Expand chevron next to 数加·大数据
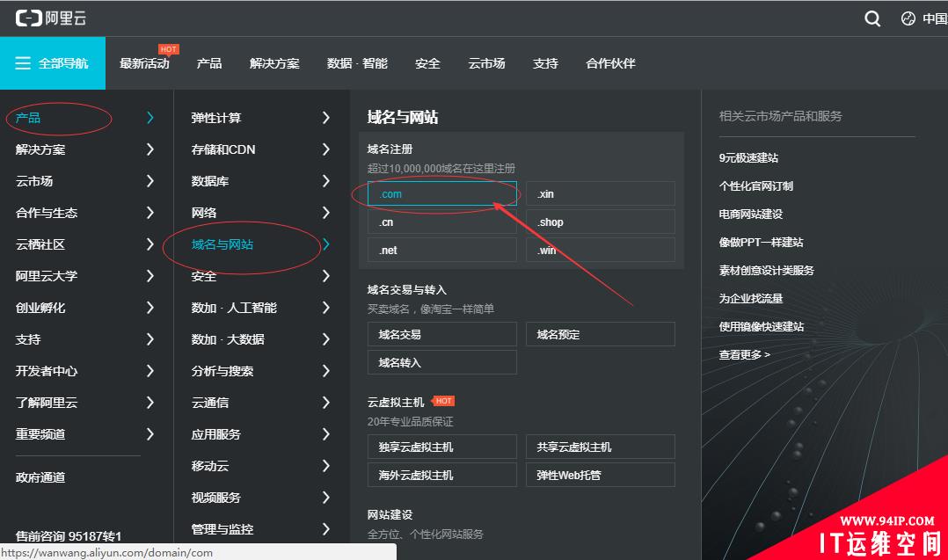The height and width of the screenshot is (560, 948). pos(326,338)
